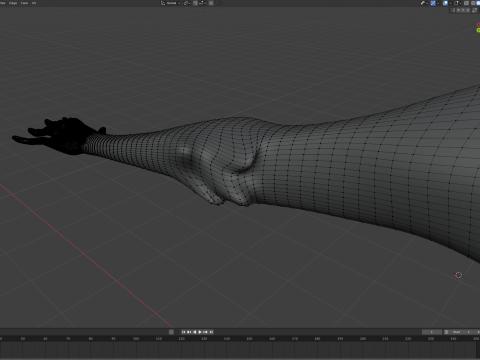
Task: Jump to the previous keyframe
Action: pos(189,332)
